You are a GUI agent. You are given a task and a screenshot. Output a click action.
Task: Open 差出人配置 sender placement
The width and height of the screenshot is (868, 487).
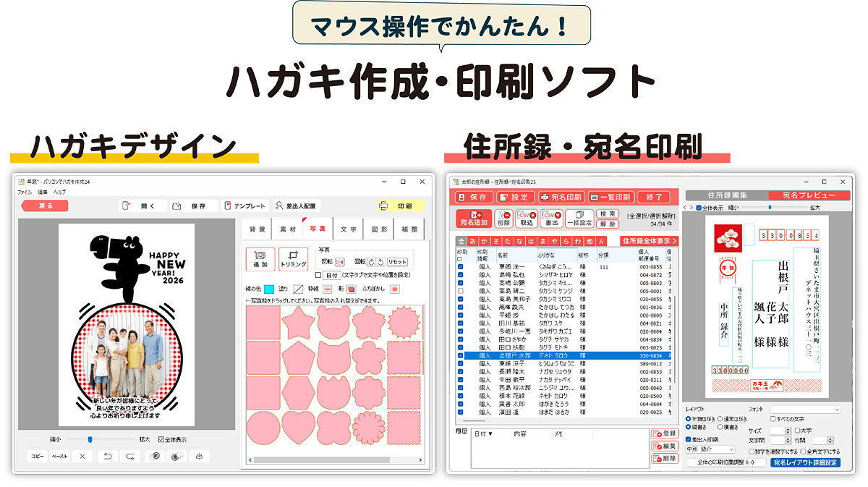pos(297,206)
